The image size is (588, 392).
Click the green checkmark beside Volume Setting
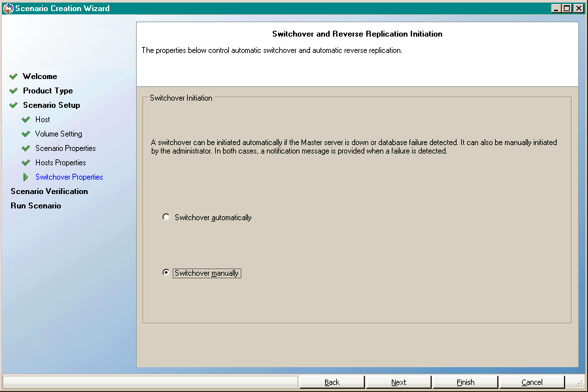click(x=26, y=134)
